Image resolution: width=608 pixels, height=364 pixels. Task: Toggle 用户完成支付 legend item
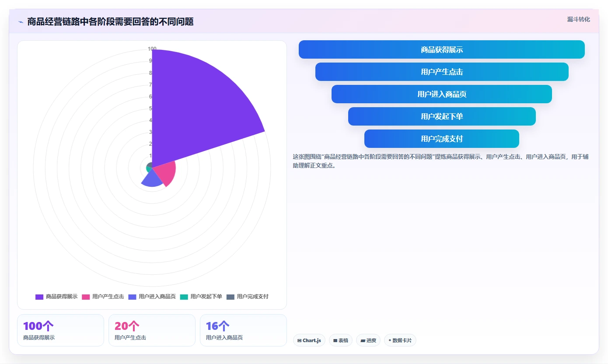(x=247, y=297)
